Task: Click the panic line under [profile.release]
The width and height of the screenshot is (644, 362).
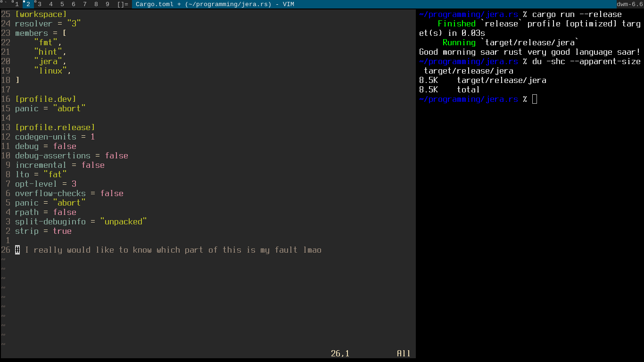Action: pyautogui.click(x=50, y=203)
